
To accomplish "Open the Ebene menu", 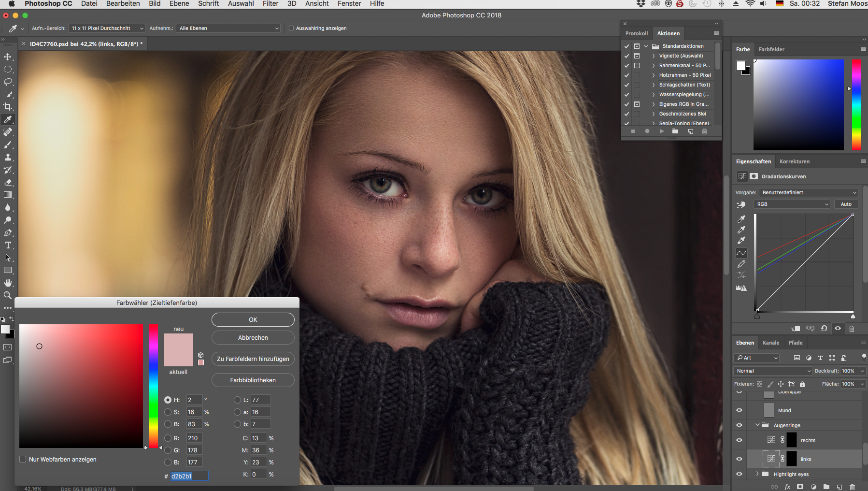I will pyautogui.click(x=179, y=3).
